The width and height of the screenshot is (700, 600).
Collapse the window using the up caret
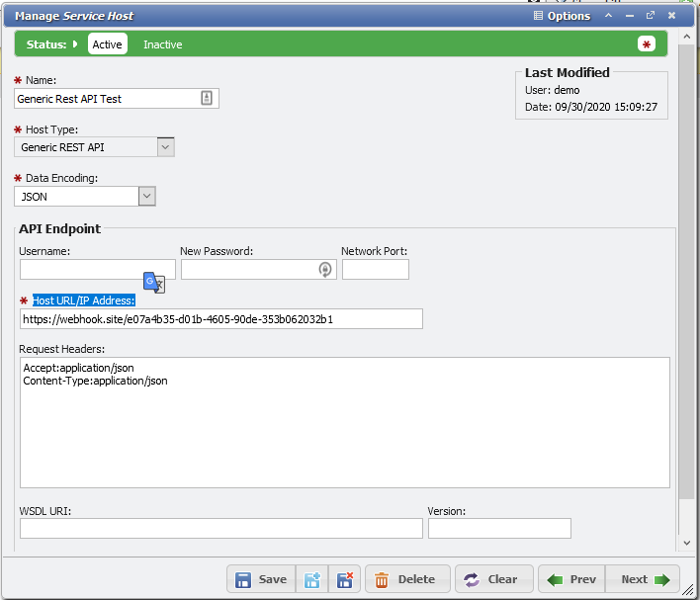tap(608, 16)
